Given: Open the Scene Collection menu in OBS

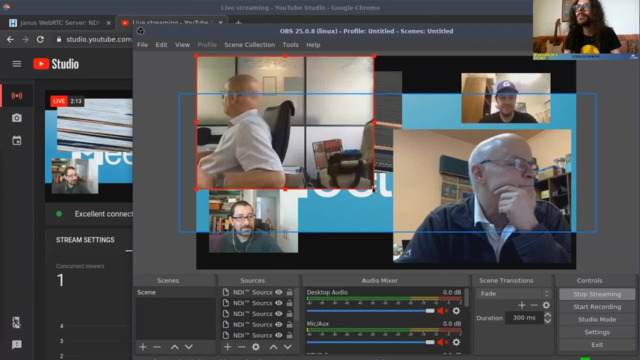Looking at the screenshot, I should point(249,45).
